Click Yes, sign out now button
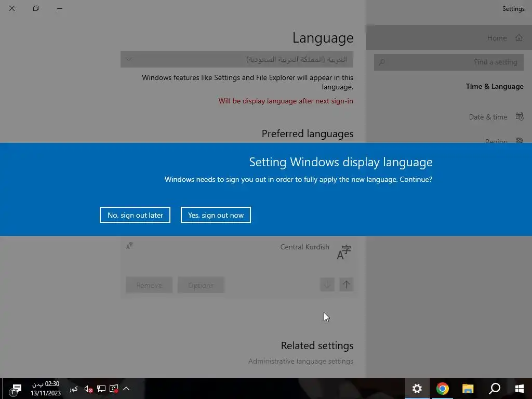This screenshot has height=399, width=532. click(x=216, y=215)
